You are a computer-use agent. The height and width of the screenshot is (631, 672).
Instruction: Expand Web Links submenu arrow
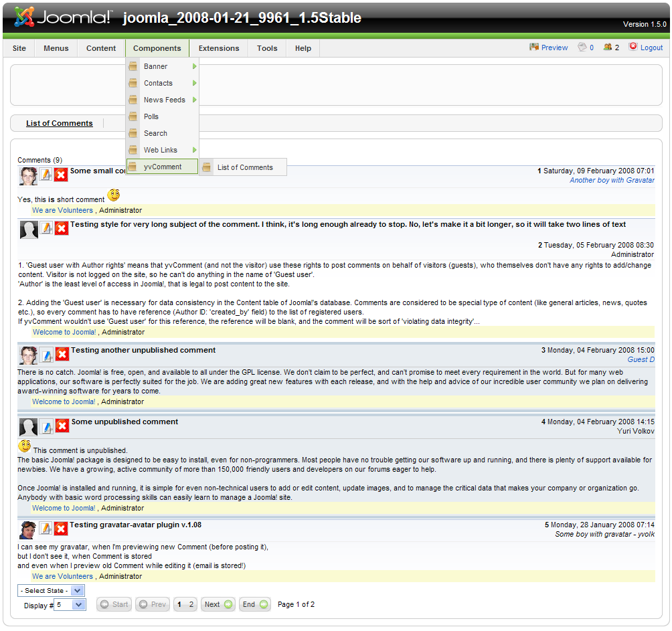194,150
